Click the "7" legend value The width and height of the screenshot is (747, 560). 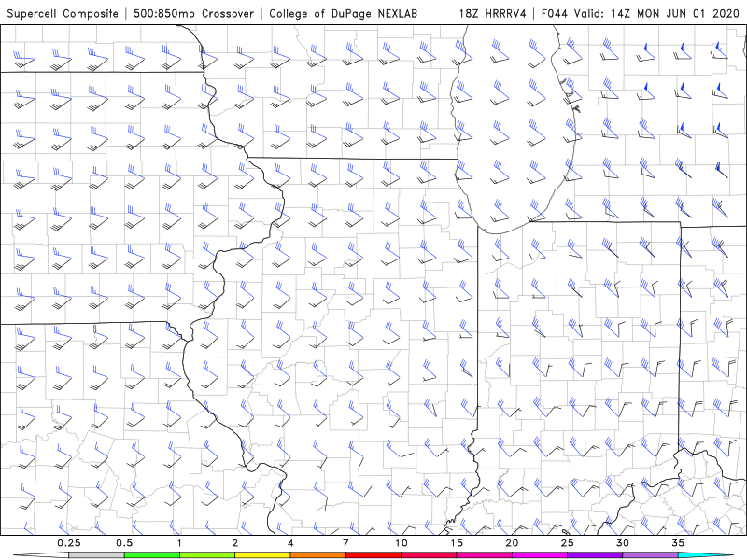(345, 543)
